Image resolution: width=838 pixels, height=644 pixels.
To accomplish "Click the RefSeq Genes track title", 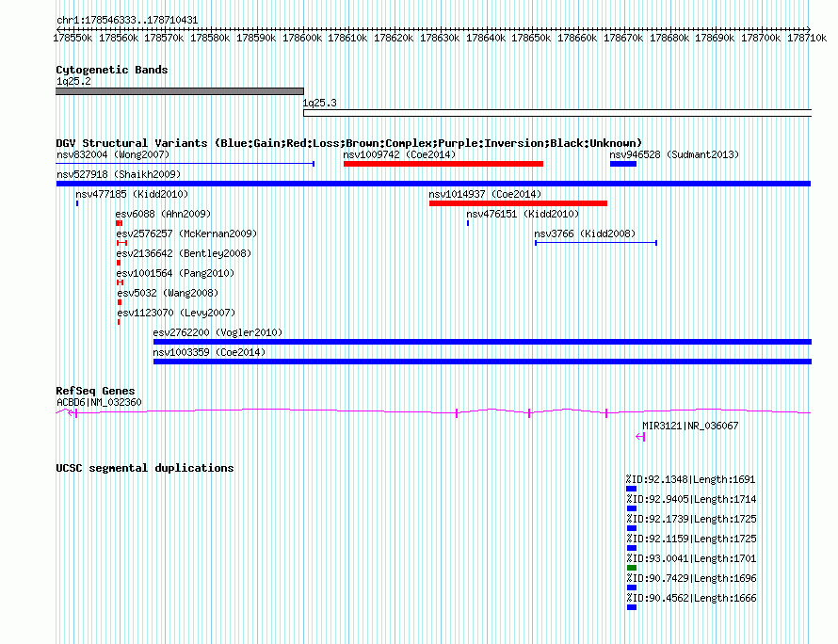I will 95,392.
